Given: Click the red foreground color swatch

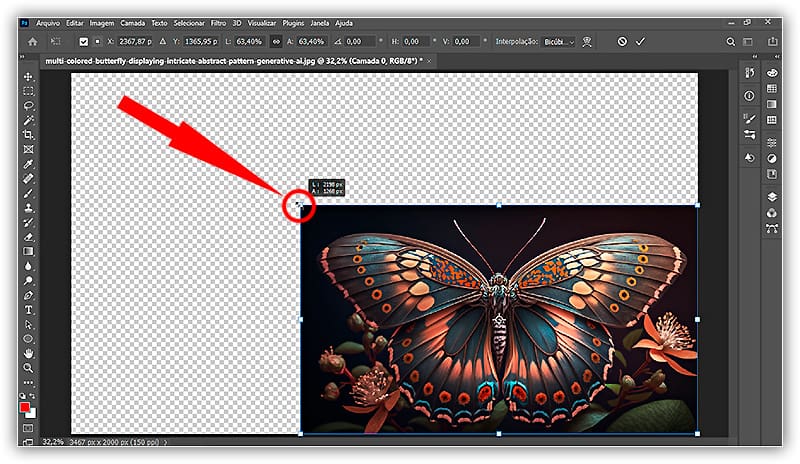Looking at the screenshot, I should coord(24,407).
